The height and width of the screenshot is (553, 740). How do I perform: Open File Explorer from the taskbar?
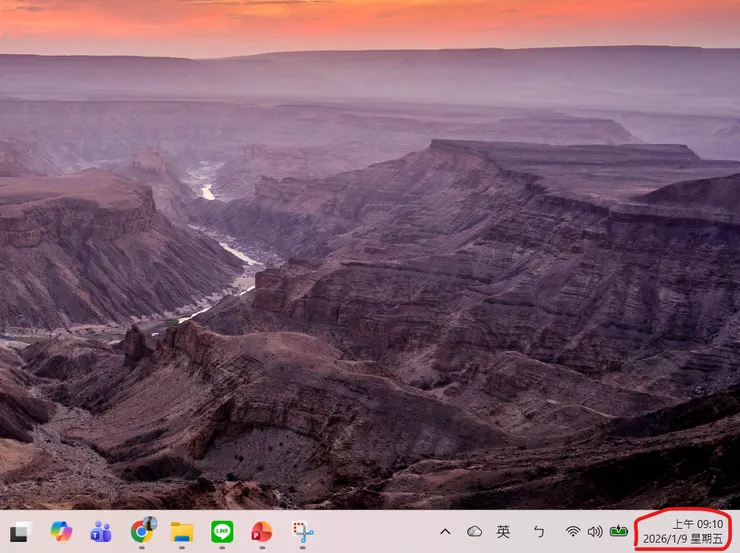[x=181, y=532]
